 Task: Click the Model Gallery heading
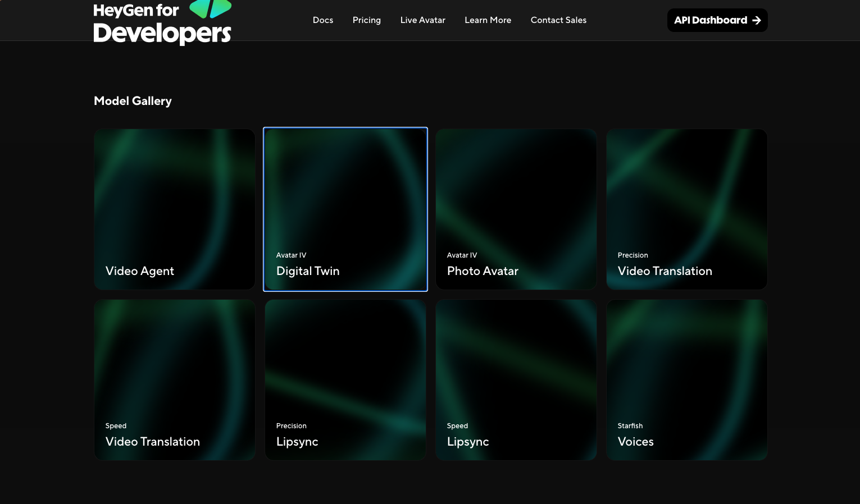point(133,101)
